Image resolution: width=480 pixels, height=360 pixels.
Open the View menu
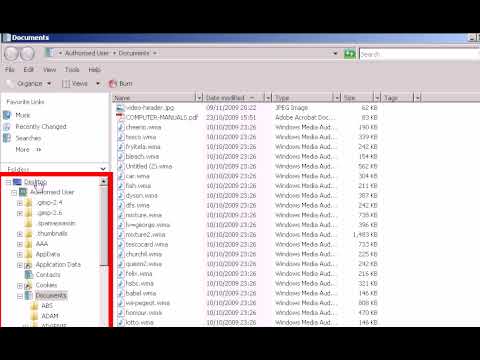click(49, 70)
